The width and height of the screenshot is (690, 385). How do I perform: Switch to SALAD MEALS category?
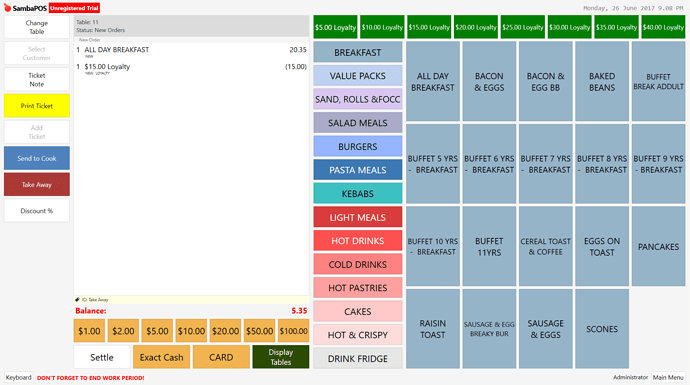358,123
